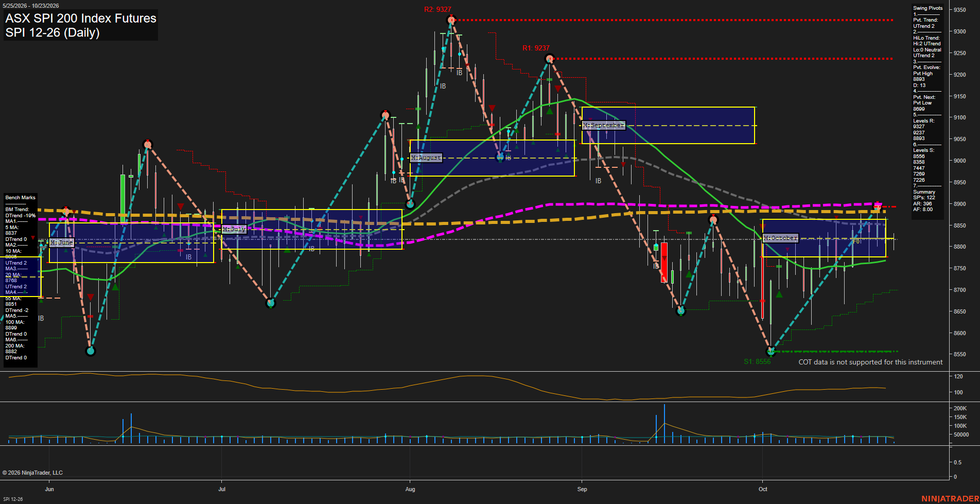980x504 pixels.
Task: Click the Summary section in Swing Pivots panel
Action: tap(924, 192)
